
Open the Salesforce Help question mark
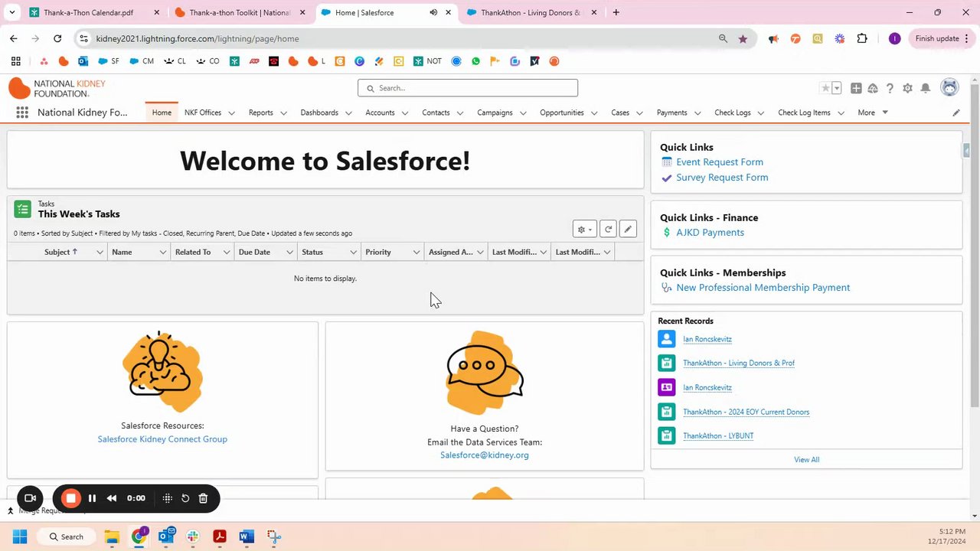pos(890,89)
